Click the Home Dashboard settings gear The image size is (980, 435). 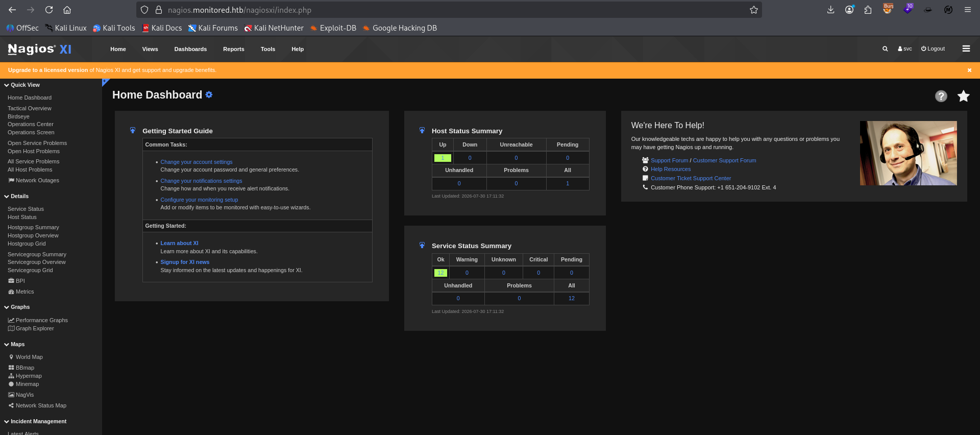[209, 94]
